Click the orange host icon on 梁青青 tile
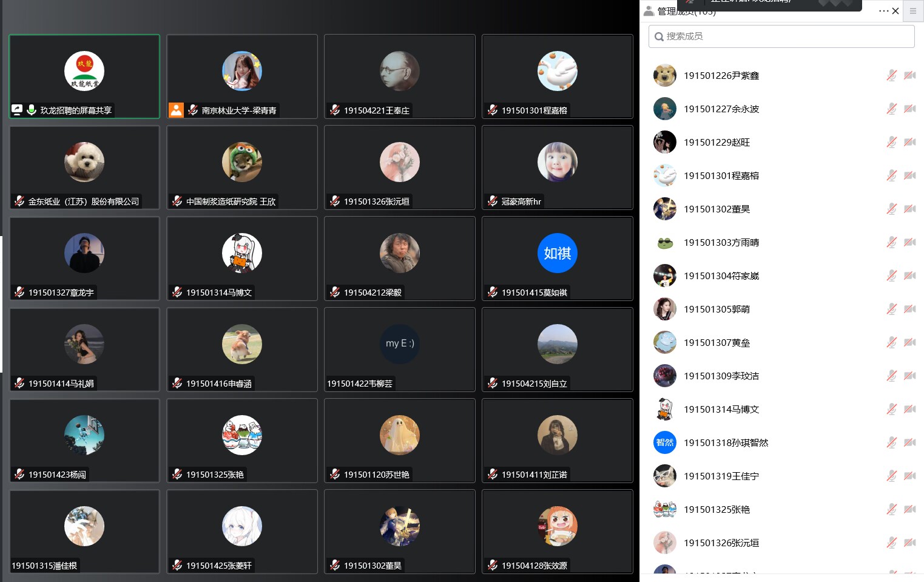 [x=176, y=110]
